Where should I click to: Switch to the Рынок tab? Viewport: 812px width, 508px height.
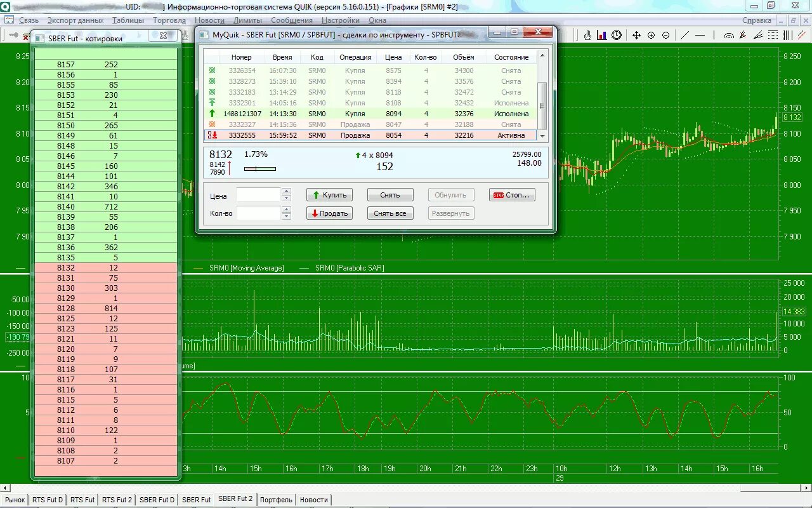(x=15, y=500)
